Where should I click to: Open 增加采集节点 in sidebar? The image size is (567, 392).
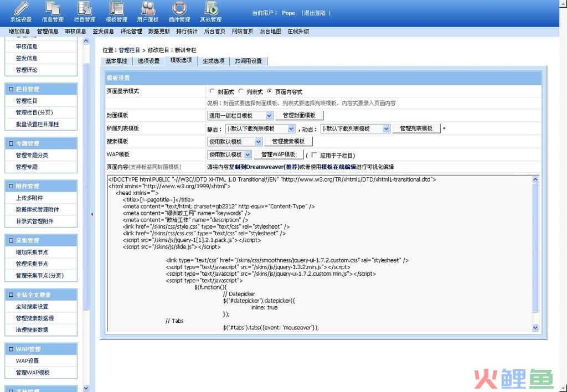pos(32,252)
